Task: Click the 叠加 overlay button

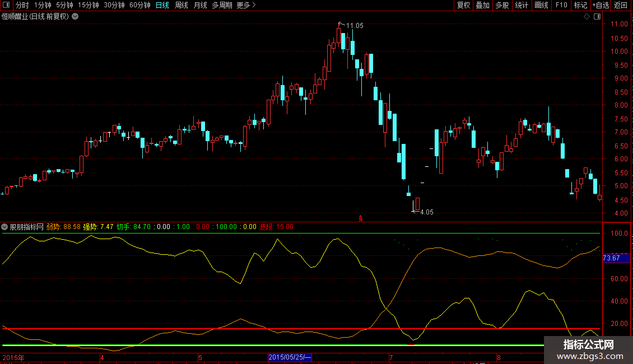Action: (x=483, y=5)
